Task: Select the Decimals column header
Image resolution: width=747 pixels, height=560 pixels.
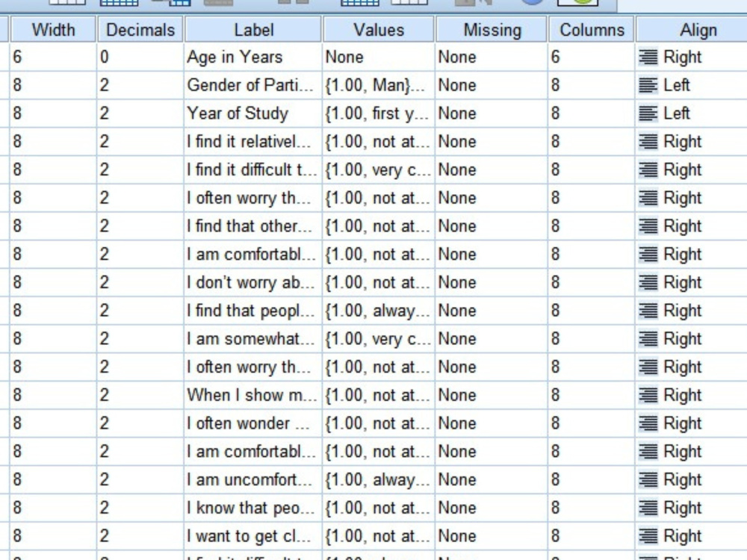Action: (x=139, y=30)
